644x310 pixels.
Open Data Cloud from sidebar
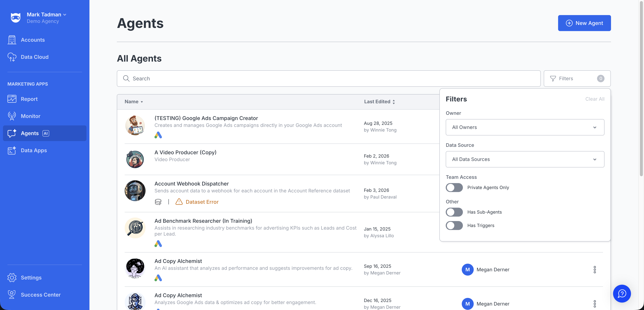tap(34, 57)
